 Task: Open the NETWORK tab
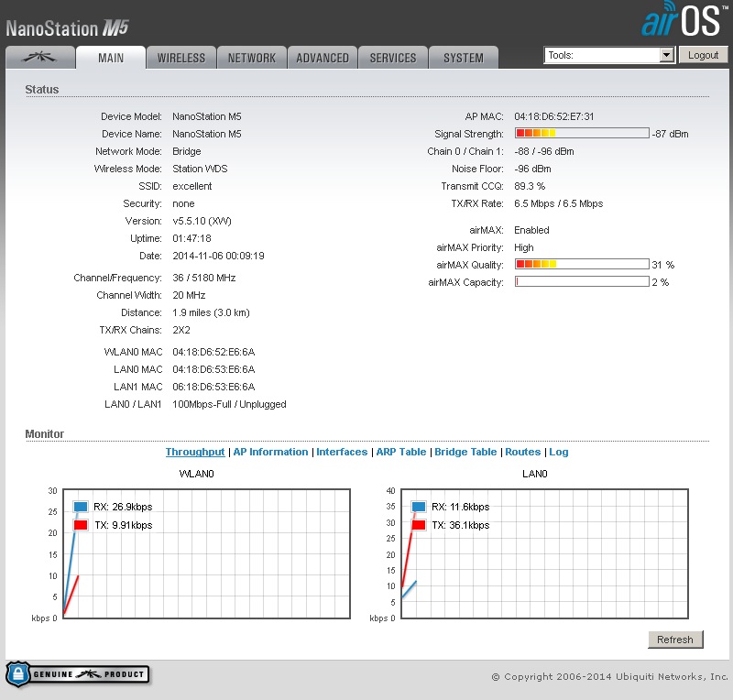(252, 58)
